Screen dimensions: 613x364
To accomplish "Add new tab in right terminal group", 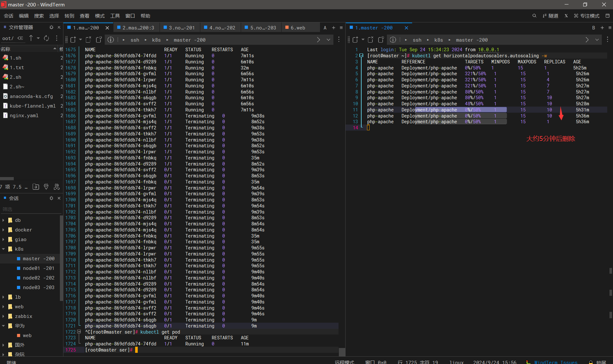I will [602, 28].
